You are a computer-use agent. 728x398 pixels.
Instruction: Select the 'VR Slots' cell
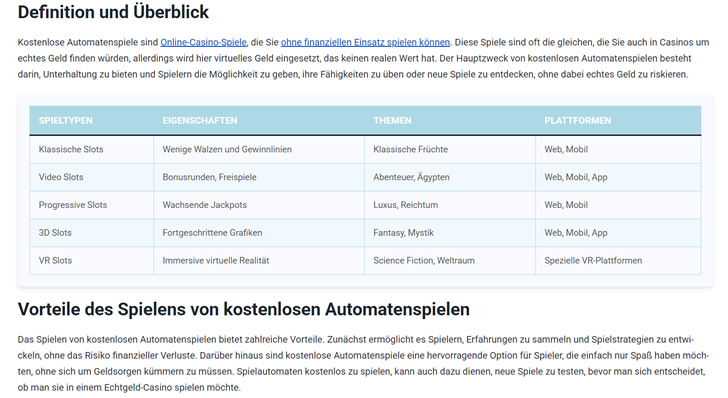click(x=91, y=261)
